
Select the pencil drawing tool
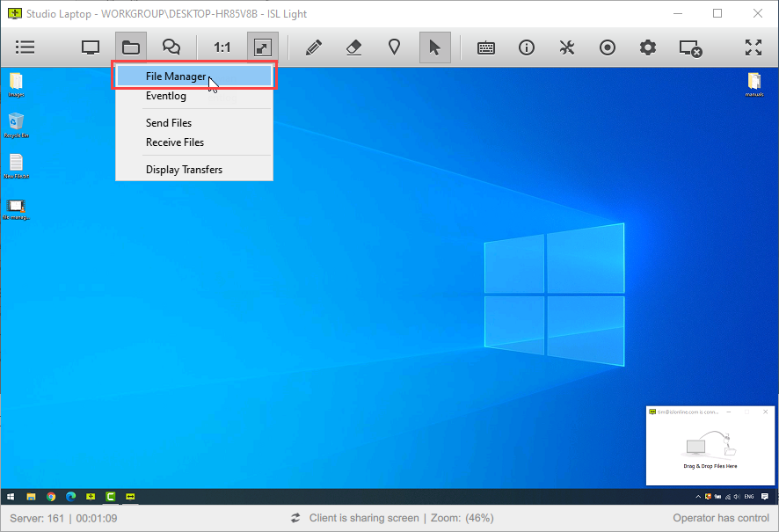pyautogui.click(x=314, y=47)
